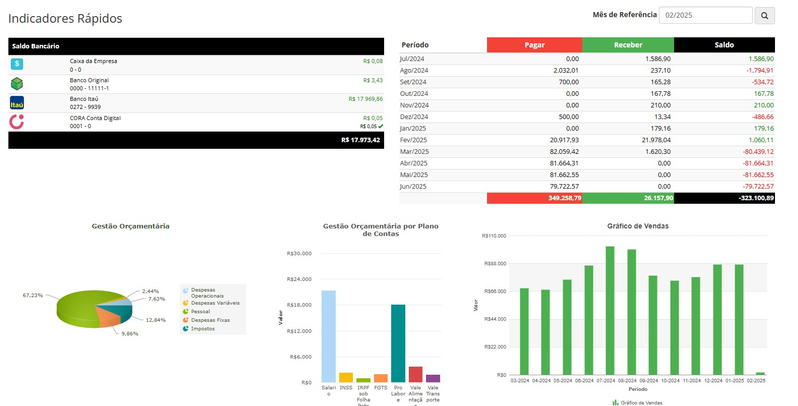Click the Caixa da Empresa dollar icon
This screenshot has width=798, height=406.
click(x=17, y=64)
